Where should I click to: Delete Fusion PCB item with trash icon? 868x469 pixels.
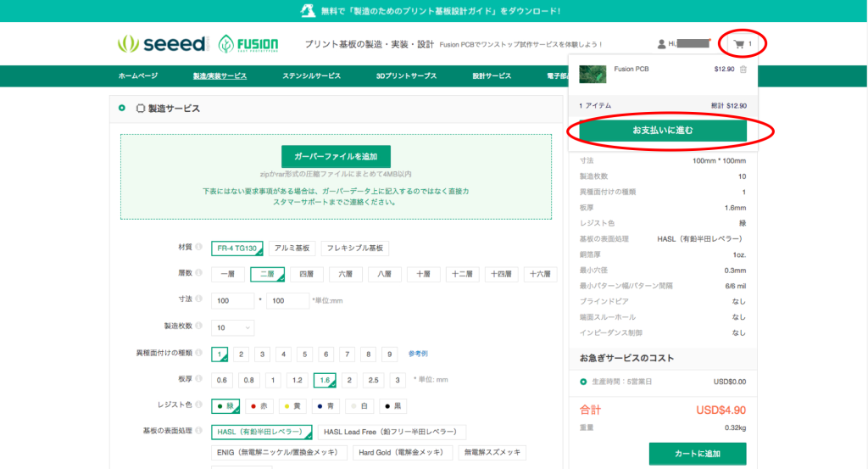[743, 69]
